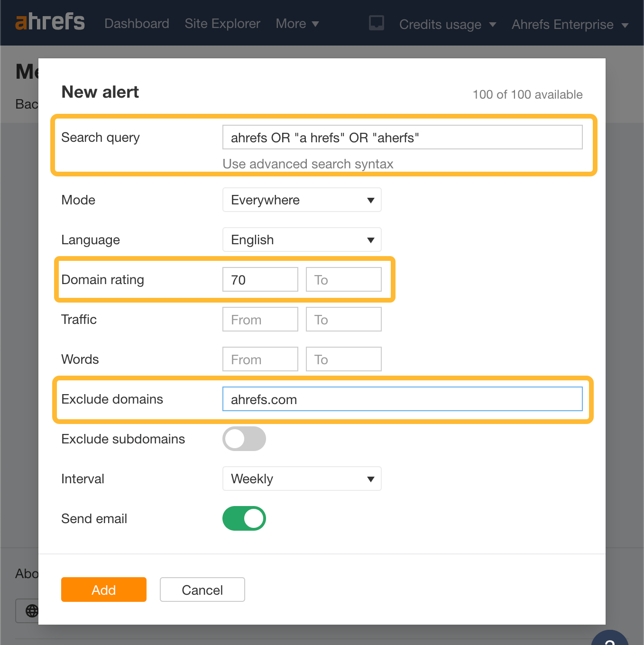Viewport: 644px width, 645px height.
Task: Click the globe icon at bottom left
Action: (x=32, y=611)
